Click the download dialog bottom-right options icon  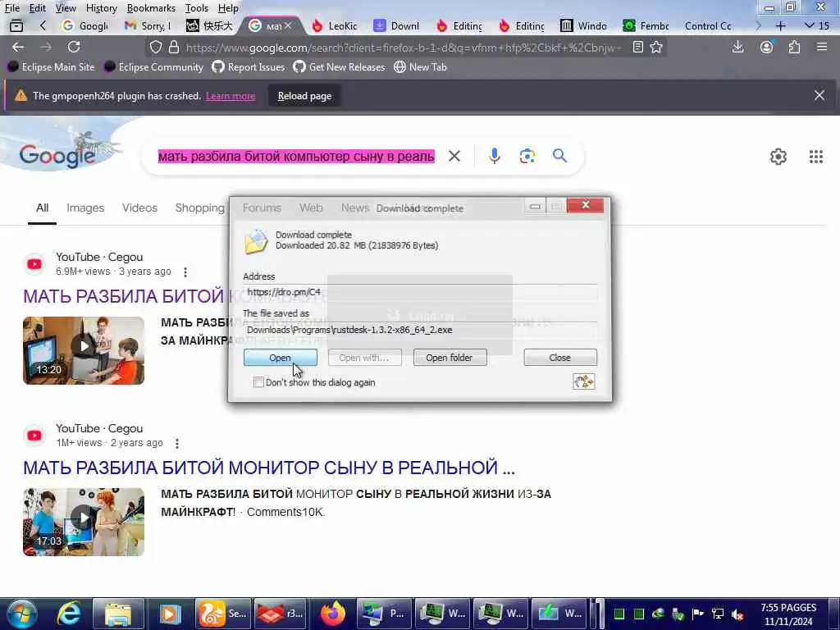[584, 381]
